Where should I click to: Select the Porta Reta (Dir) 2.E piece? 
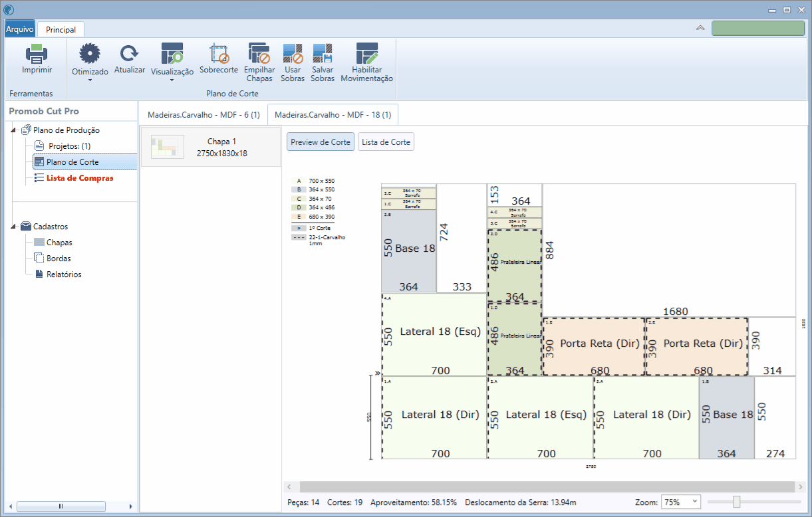[x=697, y=346]
